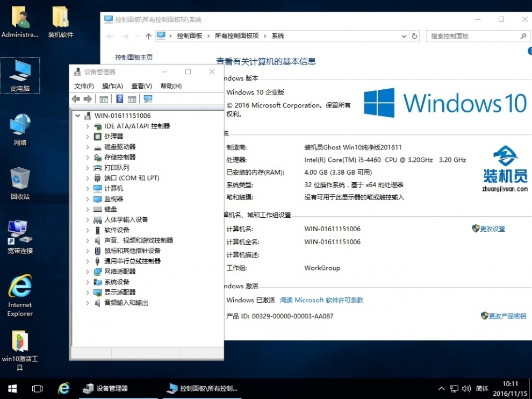Select the keyboard (键盘) device icon
This screenshot has width=532, height=399.
coord(98,209)
